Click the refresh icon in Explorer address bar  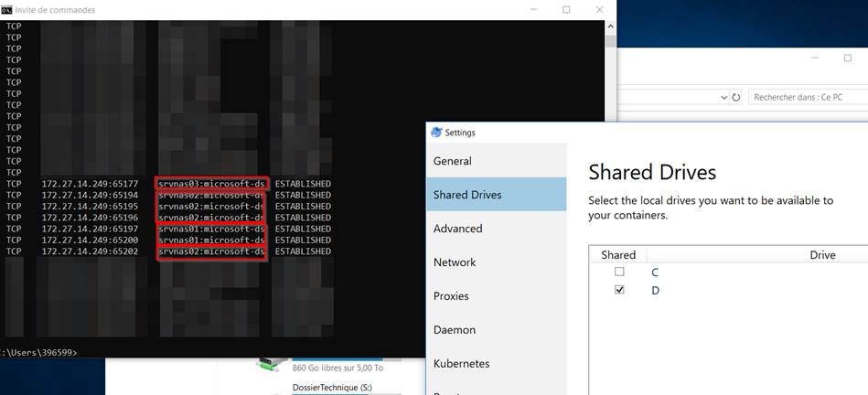coord(735,97)
